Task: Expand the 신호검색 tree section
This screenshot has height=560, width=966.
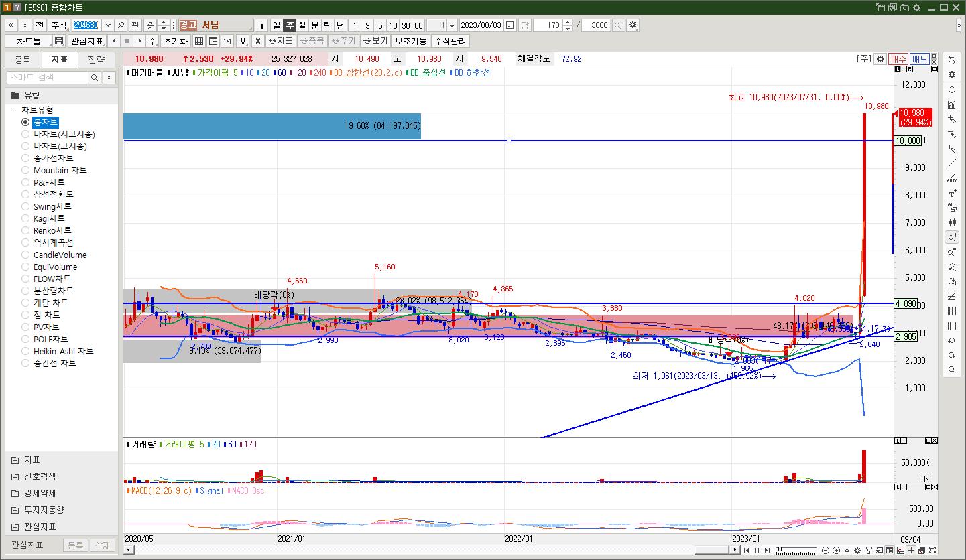Action: tap(15, 477)
